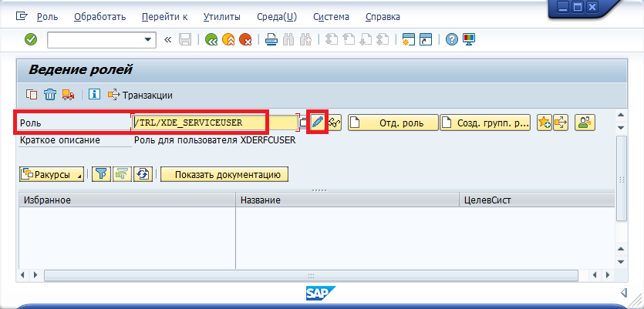Click the green checkmark Enter icon
The width and height of the screenshot is (644, 309).
pos(31,39)
